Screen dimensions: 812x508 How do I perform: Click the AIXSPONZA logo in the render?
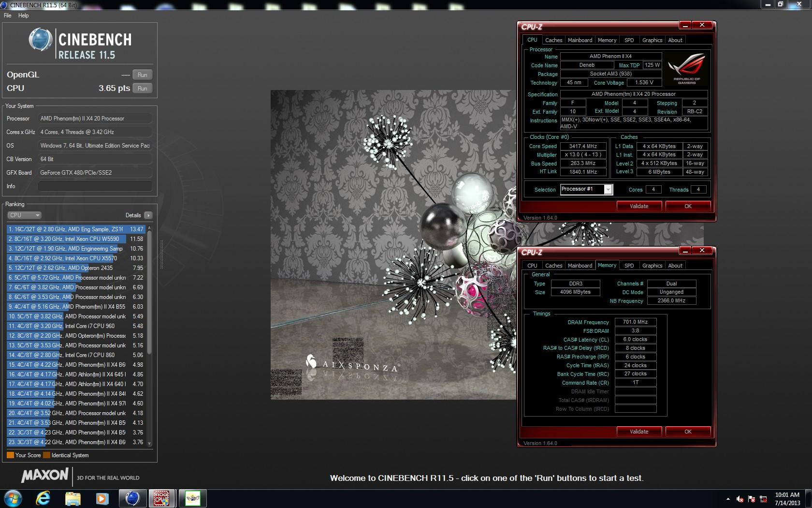(x=352, y=364)
